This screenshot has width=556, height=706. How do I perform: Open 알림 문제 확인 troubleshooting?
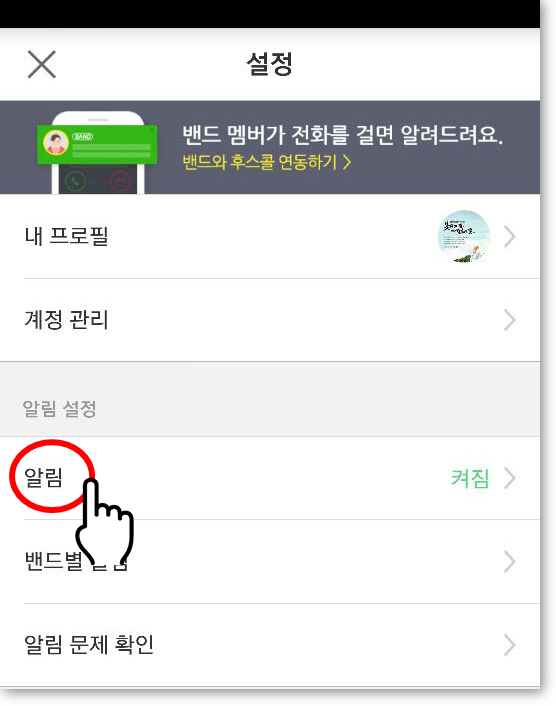(x=270, y=645)
